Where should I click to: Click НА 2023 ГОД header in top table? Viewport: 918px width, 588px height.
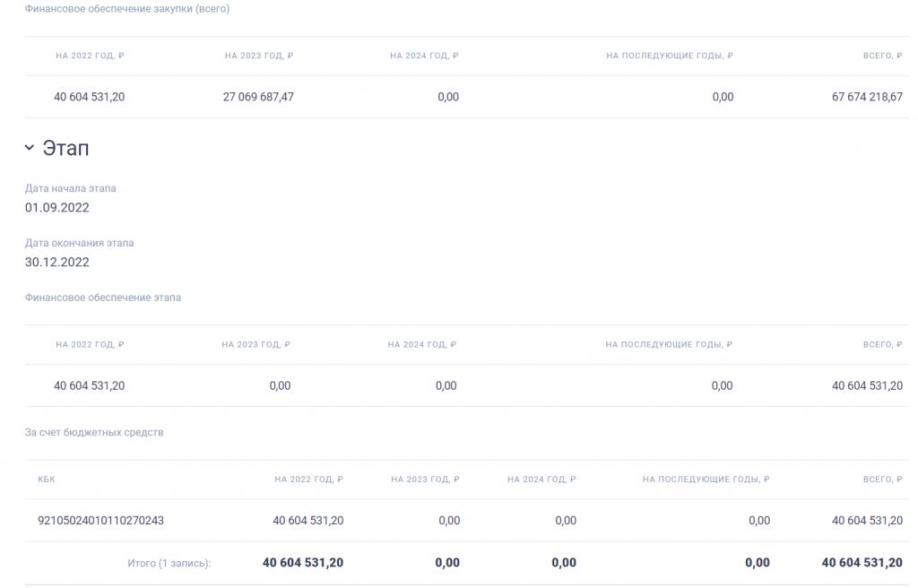pos(259,56)
